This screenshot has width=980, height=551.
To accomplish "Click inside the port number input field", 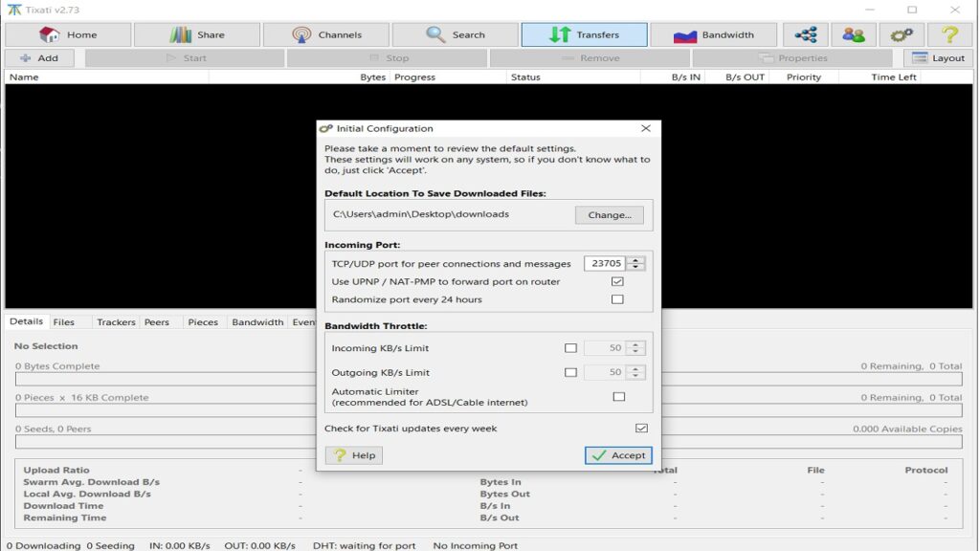I will coord(603,263).
